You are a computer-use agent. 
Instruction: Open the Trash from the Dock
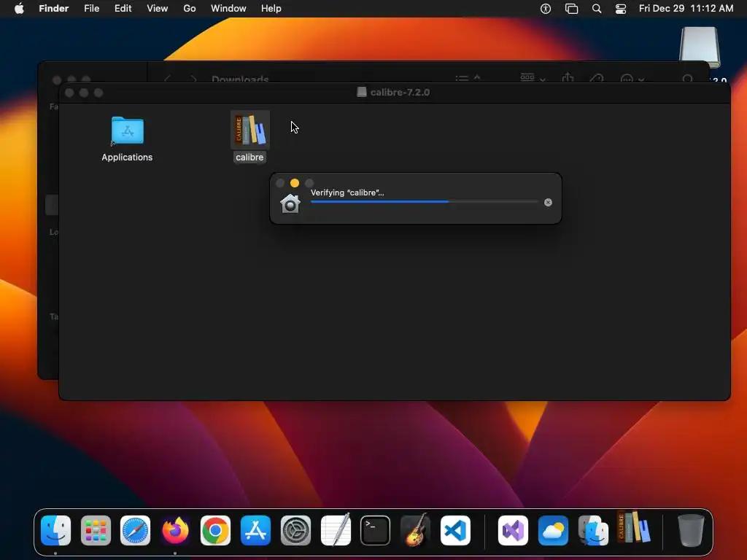[x=691, y=530]
